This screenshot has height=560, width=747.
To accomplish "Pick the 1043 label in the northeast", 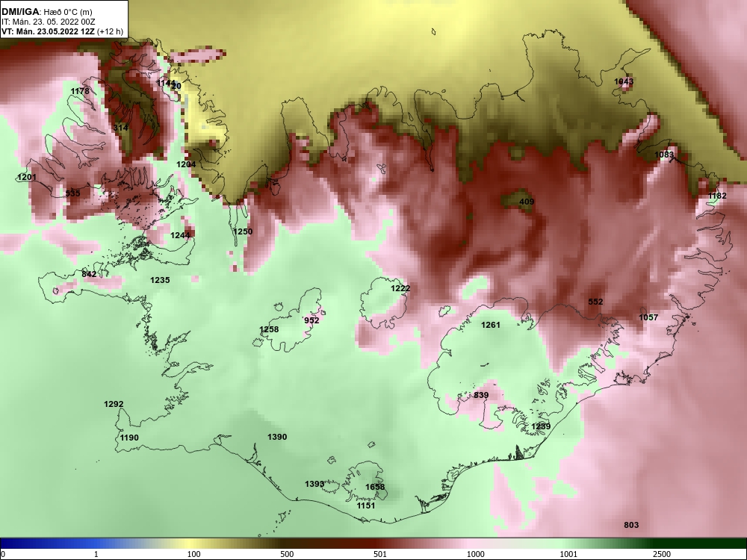I will tap(624, 81).
